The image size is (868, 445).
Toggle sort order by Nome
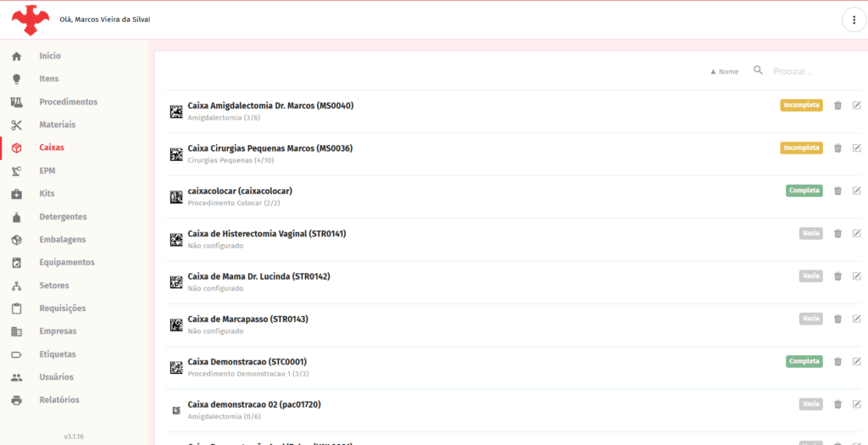click(x=724, y=72)
